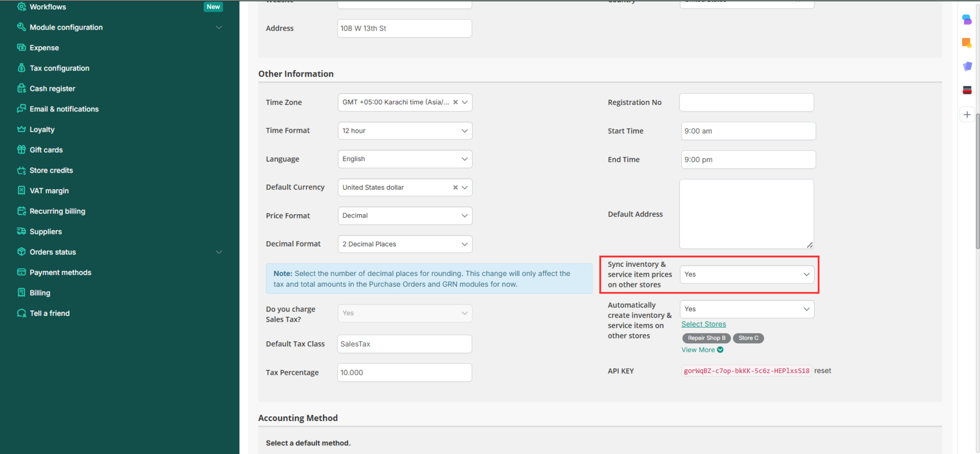Click the View More check-circle icon

point(720,350)
